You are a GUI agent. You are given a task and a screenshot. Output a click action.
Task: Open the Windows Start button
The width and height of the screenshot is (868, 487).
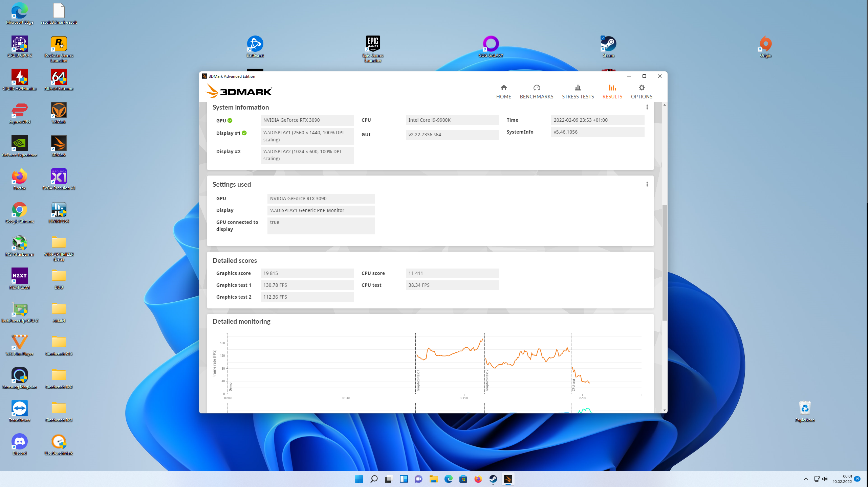click(x=359, y=479)
